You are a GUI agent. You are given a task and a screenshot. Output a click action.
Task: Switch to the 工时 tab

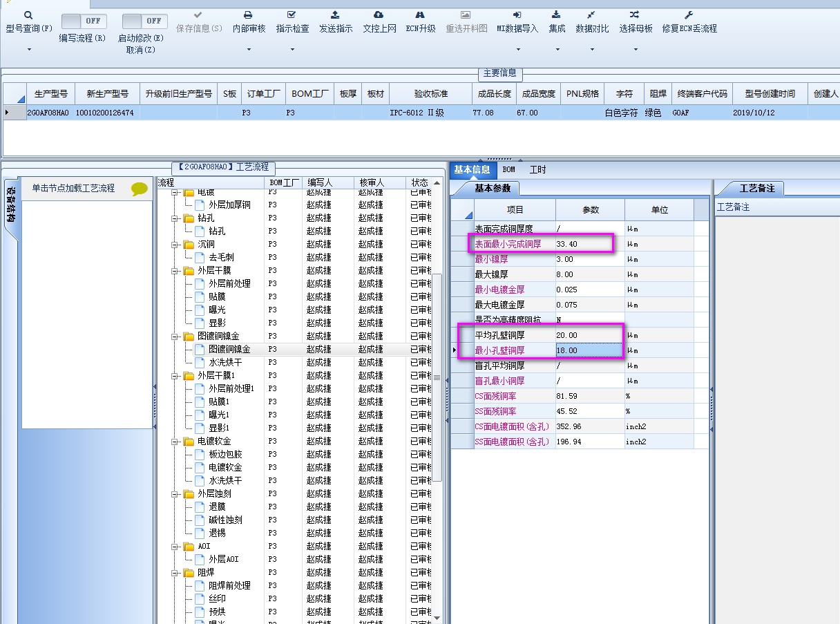click(x=537, y=169)
